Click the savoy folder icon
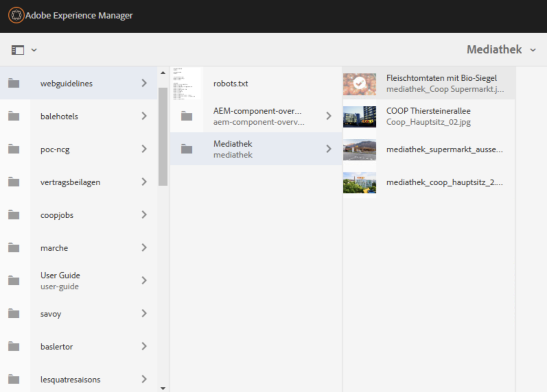The width and height of the screenshot is (547, 392). click(14, 314)
